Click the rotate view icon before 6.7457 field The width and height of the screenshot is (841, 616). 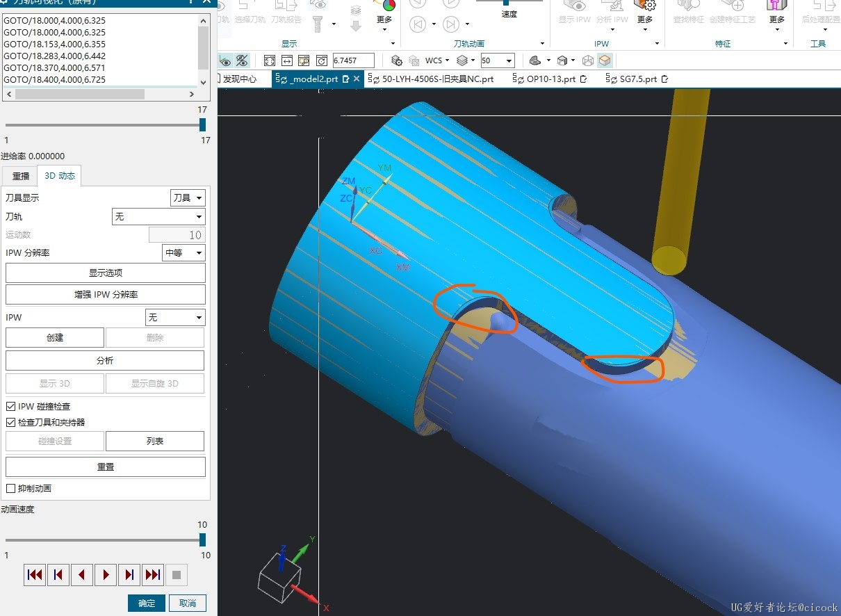[x=321, y=60]
